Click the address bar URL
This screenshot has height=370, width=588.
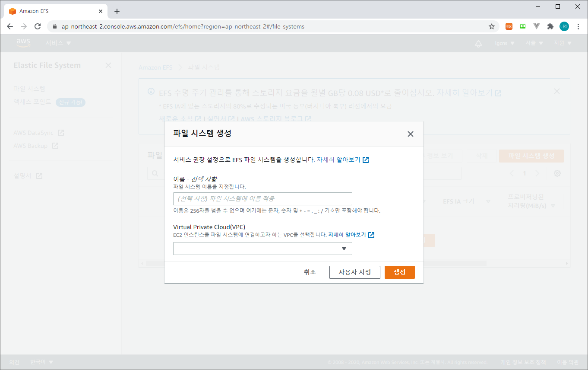(x=183, y=26)
